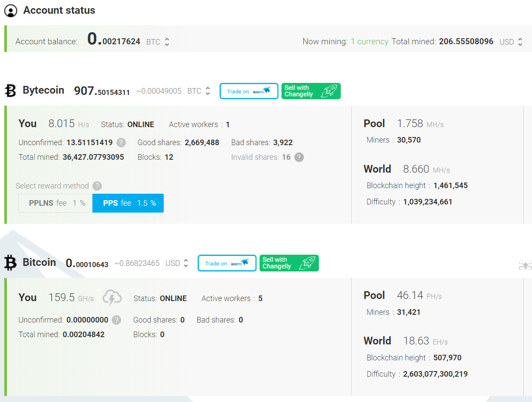Click the Bytecoin logo icon

(10, 91)
